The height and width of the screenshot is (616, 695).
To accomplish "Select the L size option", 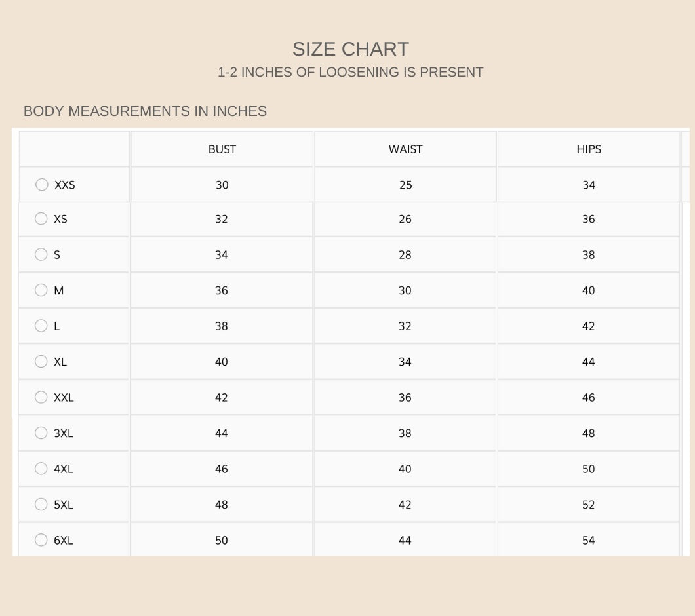I will 41,326.
